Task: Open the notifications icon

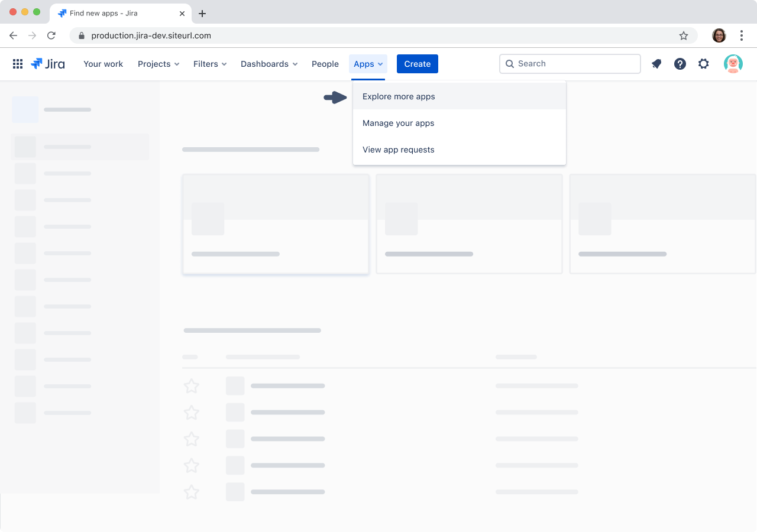Action: (656, 64)
